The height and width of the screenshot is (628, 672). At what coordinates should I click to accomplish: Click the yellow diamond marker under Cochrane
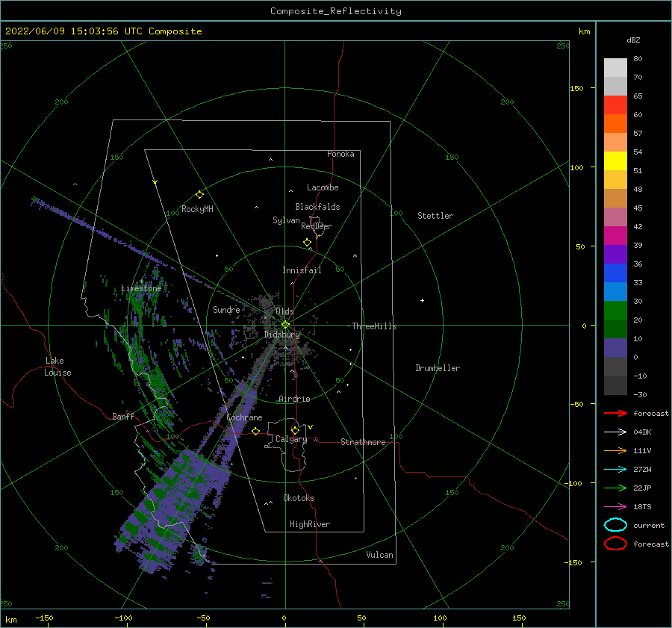(256, 432)
